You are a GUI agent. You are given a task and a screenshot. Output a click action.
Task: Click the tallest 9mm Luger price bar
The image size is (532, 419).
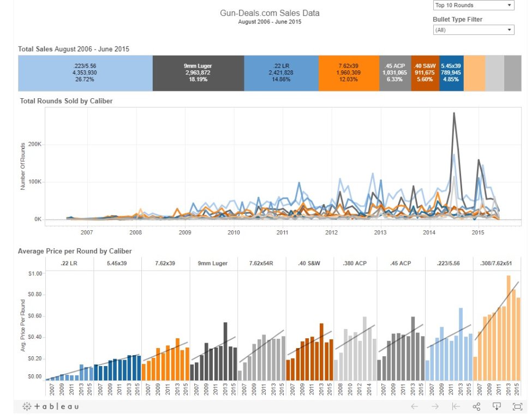tap(225, 351)
